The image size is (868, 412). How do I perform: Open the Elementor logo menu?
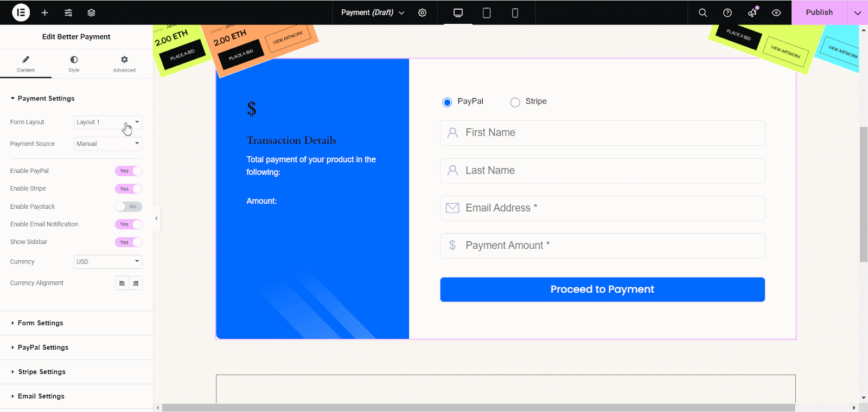(21, 12)
